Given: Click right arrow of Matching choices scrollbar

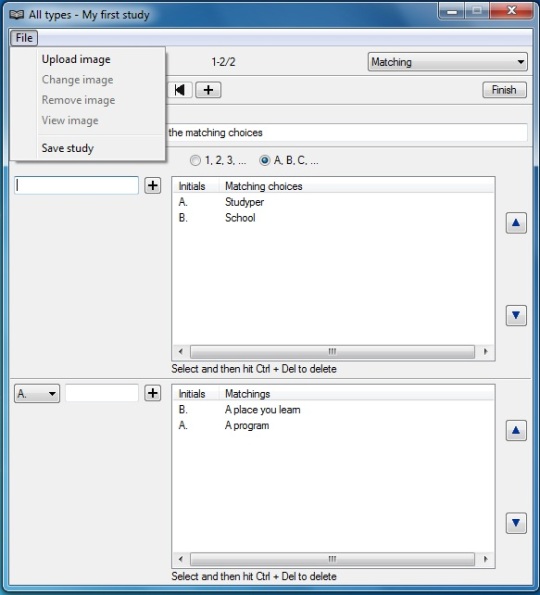Looking at the screenshot, I should tap(485, 351).
